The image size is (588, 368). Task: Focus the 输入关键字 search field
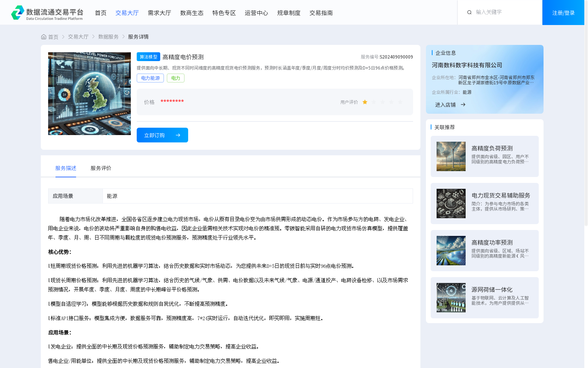click(505, 12)
